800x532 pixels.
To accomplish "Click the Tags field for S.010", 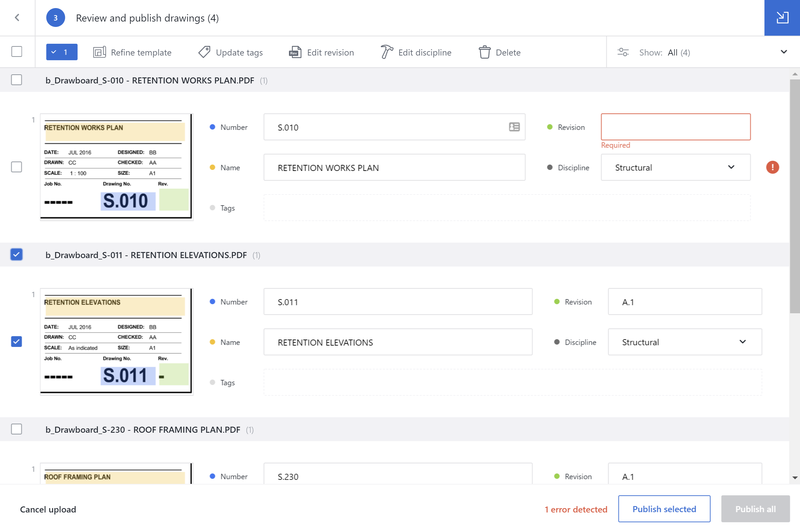I will (507, 208).
